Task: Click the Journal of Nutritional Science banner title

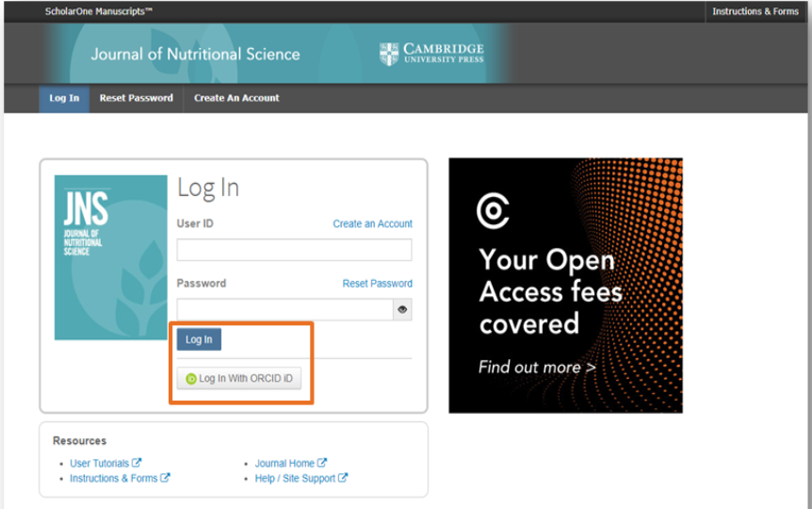Action: point(195,55)
